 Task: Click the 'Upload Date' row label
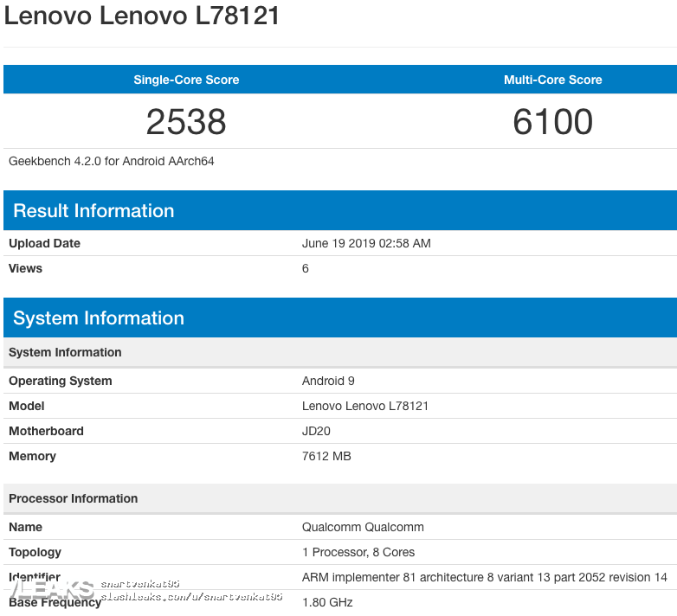click(44, 243)
